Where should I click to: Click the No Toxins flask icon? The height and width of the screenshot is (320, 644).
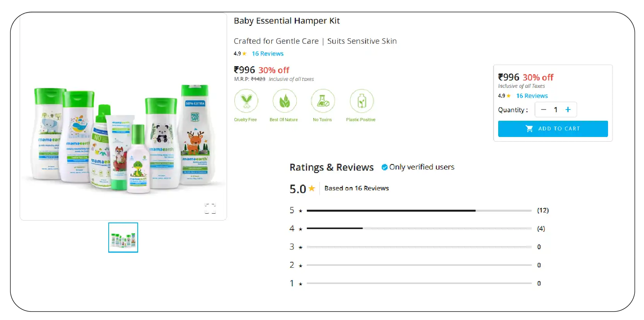pos(323,101)
